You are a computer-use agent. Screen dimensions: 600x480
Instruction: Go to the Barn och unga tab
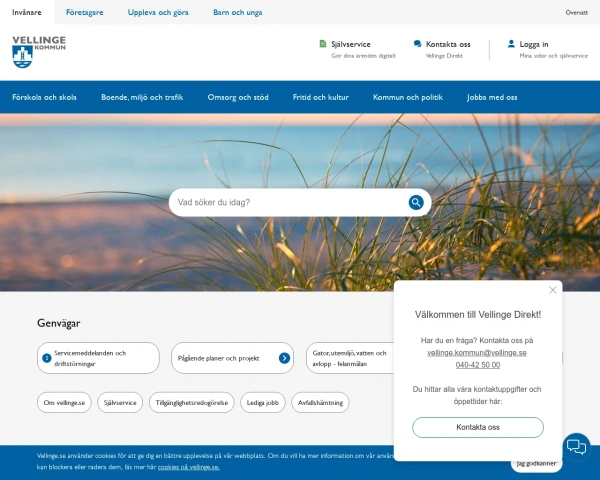pyautogui.click(x=238, y=12)
